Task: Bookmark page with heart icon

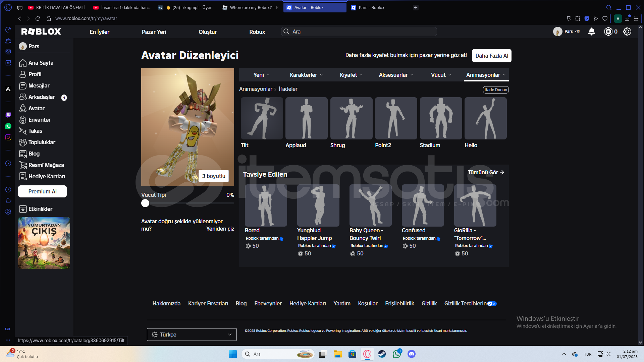Action: [605, 19]
